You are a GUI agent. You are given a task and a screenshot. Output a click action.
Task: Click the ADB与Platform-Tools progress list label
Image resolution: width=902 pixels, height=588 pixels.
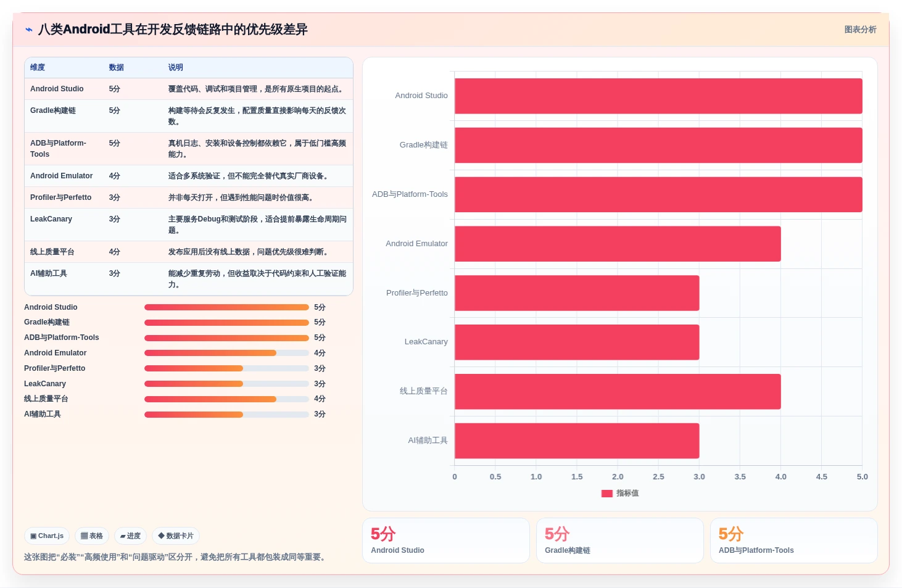pos(62,337)
